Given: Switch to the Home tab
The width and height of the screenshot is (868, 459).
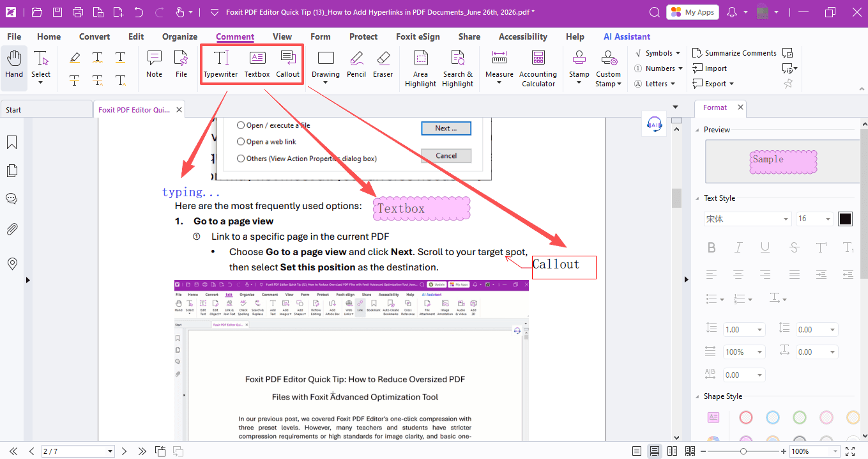Looking at the screenshot, I should pyautogui.click(x=49, y=36).
